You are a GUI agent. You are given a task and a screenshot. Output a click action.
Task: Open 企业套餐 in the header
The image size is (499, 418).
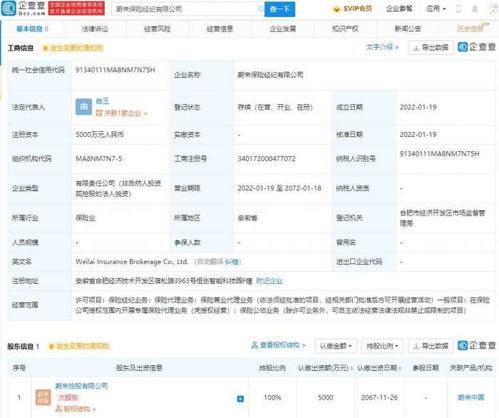pyautogui.click(x=399, y=9)
